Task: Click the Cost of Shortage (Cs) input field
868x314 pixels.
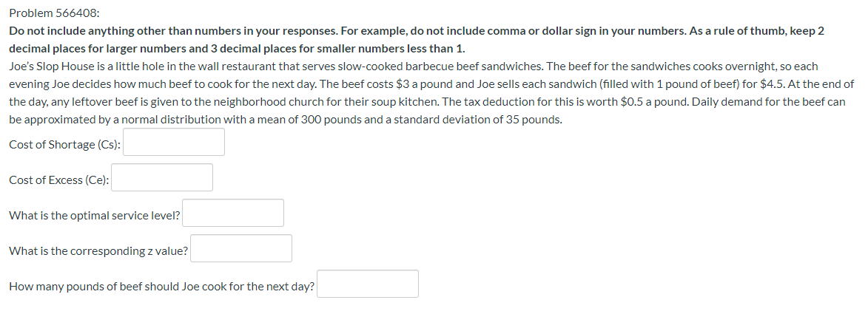Action: [174, 142]
